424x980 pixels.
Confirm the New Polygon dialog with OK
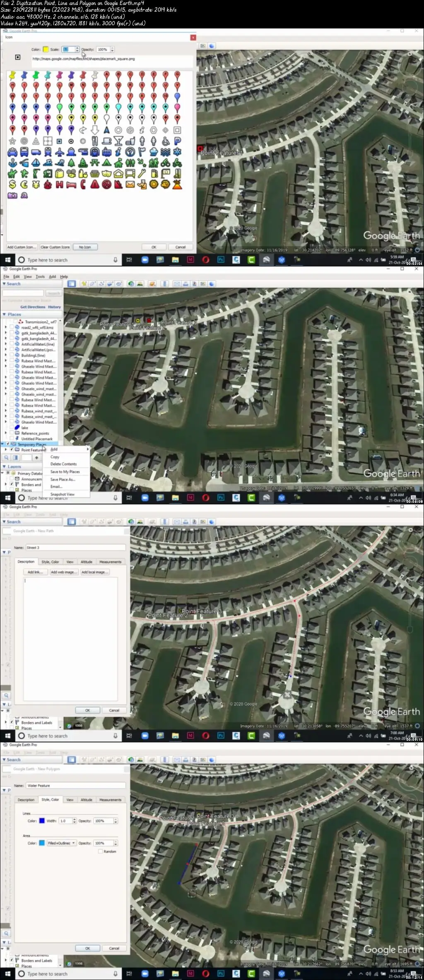coord(87,948)
